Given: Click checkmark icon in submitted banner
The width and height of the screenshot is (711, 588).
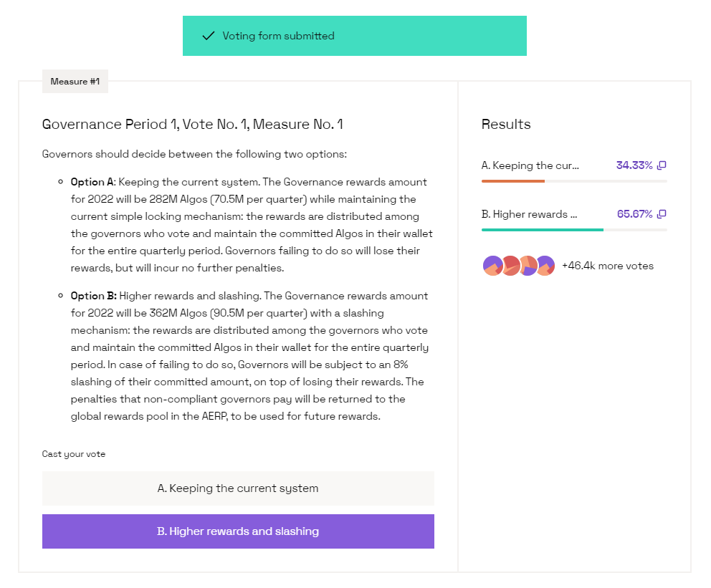Looking at the screenshot, I should click(208, 36).
